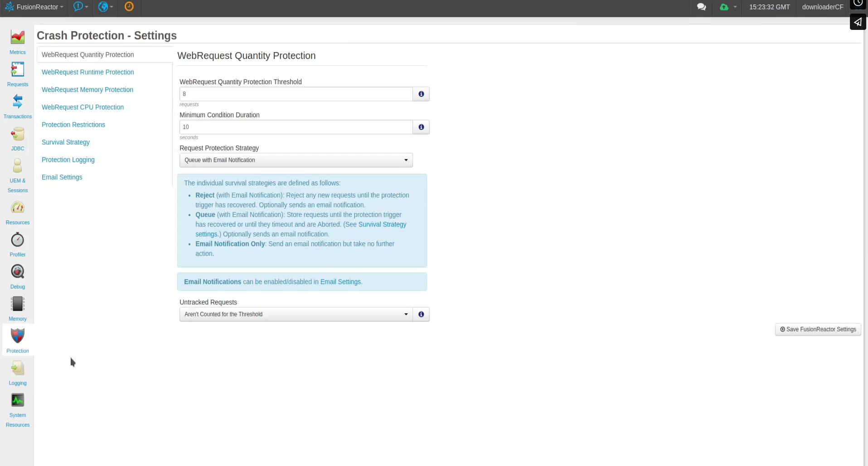Click the chat bubbles icon in top bar
The height and width of the screenshot is (466, 868).
point(701,7)
